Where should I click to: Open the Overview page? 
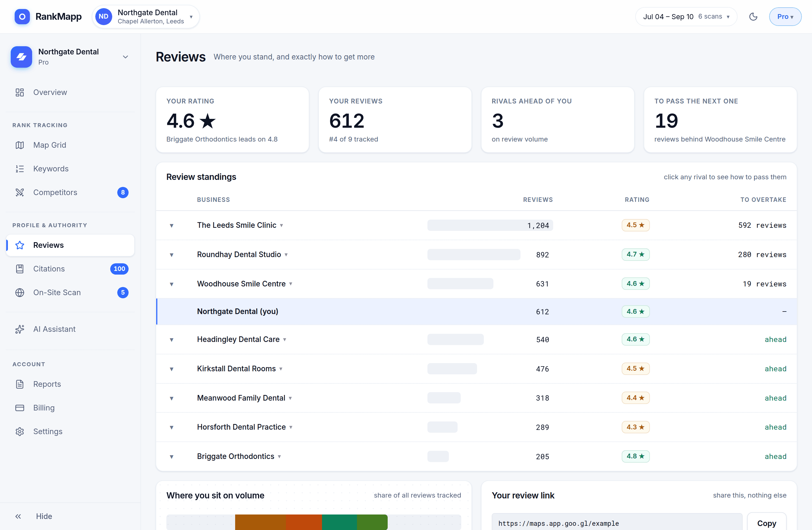point(70,92)
